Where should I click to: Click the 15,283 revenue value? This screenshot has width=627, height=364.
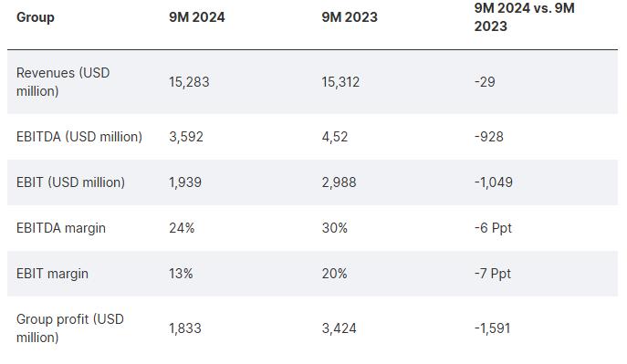click(189, 82)
